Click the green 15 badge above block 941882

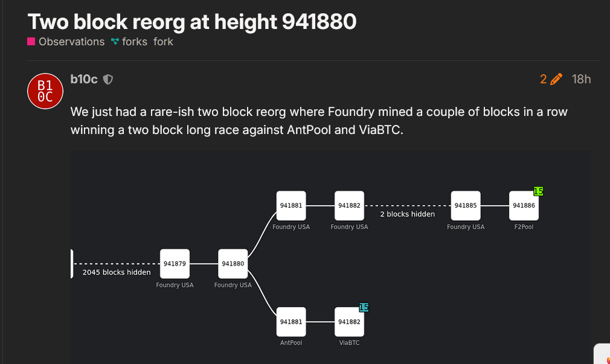[364, 307]
